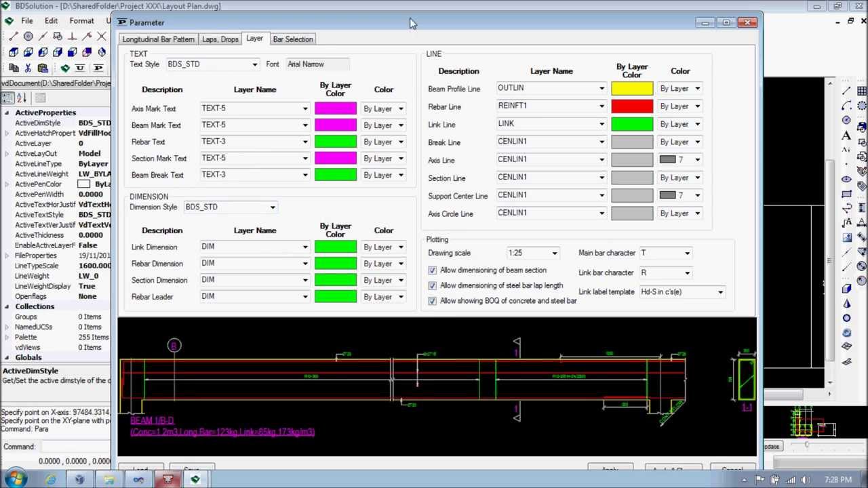Click the Command input field
The width and height of the screenshot is (868, 488).
pos(75,447)
